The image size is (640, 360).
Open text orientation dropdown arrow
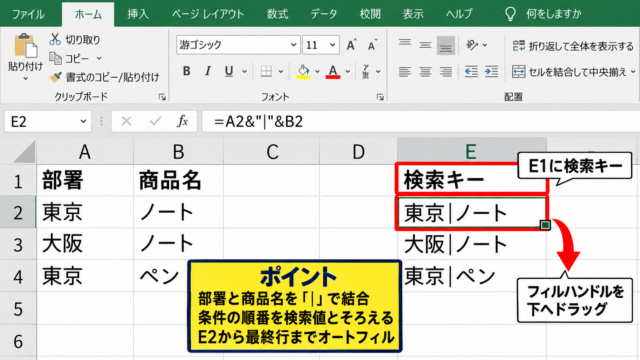click(485, 44)
